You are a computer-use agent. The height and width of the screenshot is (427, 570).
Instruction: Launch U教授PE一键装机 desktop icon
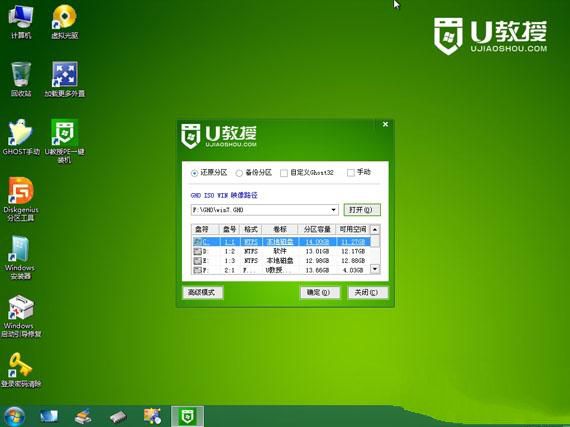[x=64, y=141]
